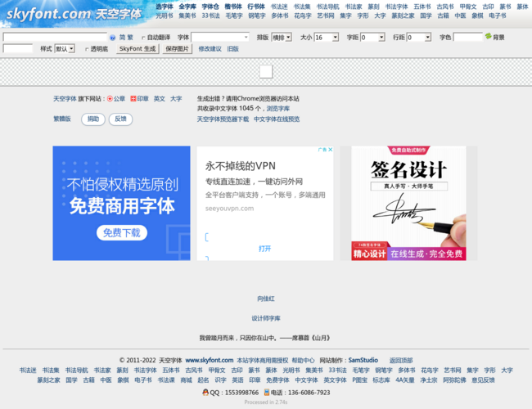Enable the 自动翻译 checkbox

click(x=143, y=38)
